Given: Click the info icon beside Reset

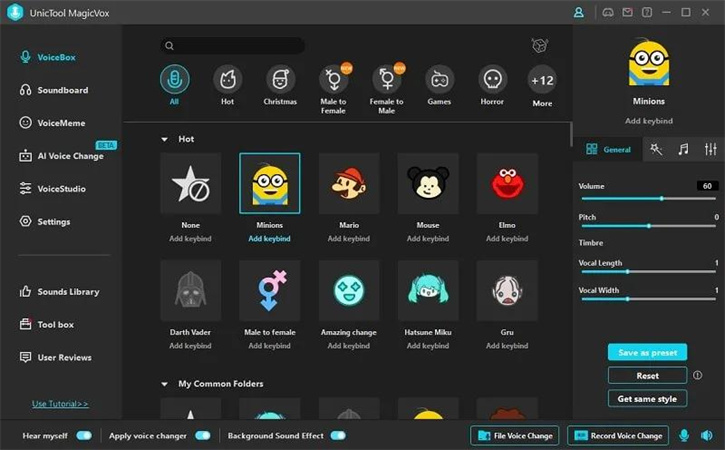Looking at the screenshot, I should pos(697,375).
